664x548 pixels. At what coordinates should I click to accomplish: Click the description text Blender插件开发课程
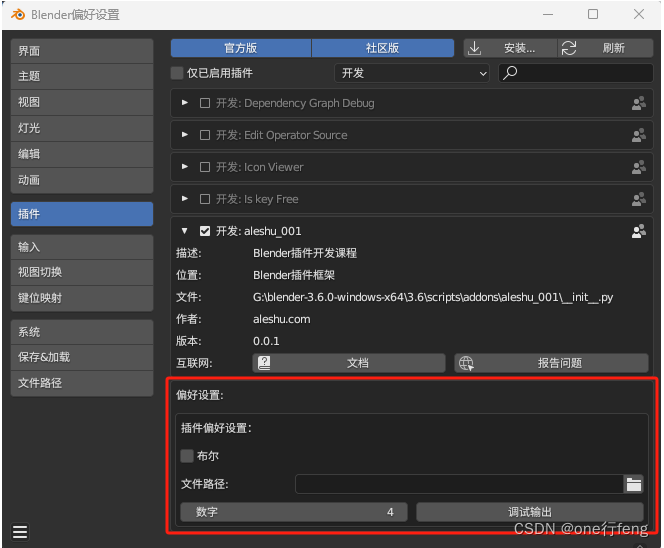(305, 253)
